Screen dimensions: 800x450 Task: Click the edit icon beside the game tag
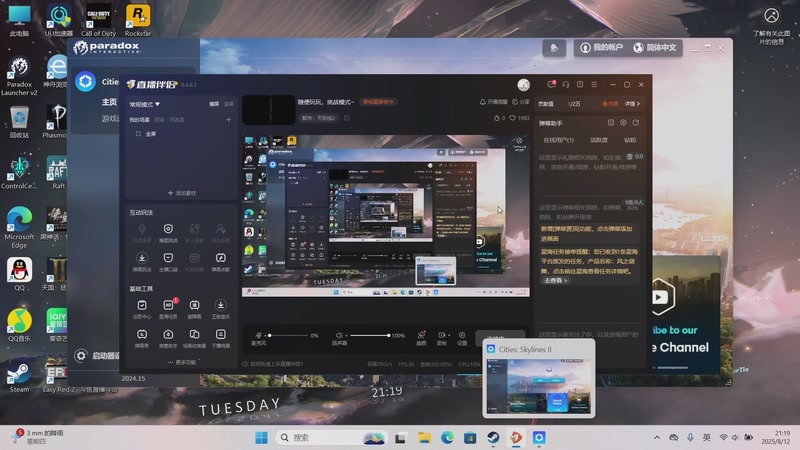click(346, 118)
